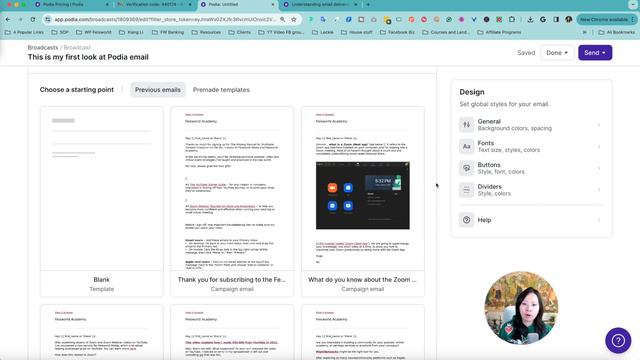
Task: Open the SOP bookmark folder
Action: point(60,32)
